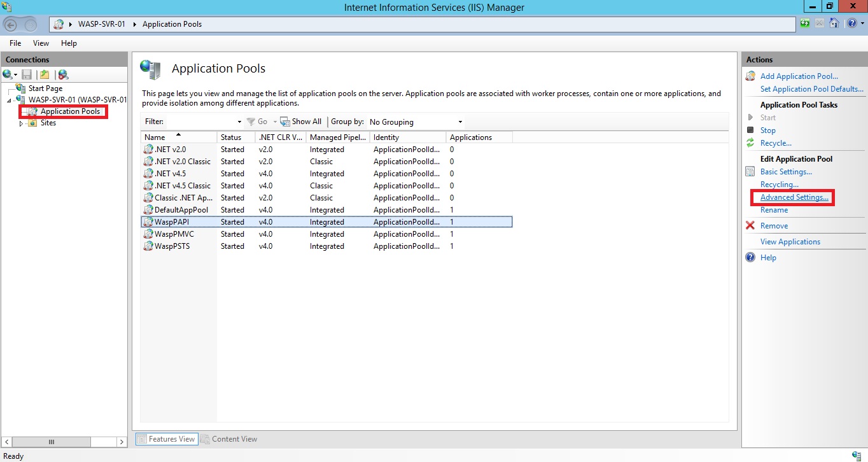This screenshot has width=868, height=462.
Task: Click the Save icon in Connections toolbar
Action: pyautogui.click(x=27, y=74)
